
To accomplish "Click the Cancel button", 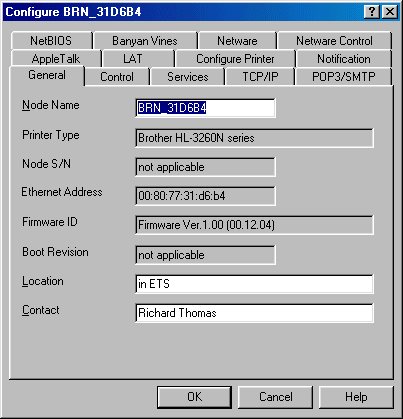I will coord(275,397).
